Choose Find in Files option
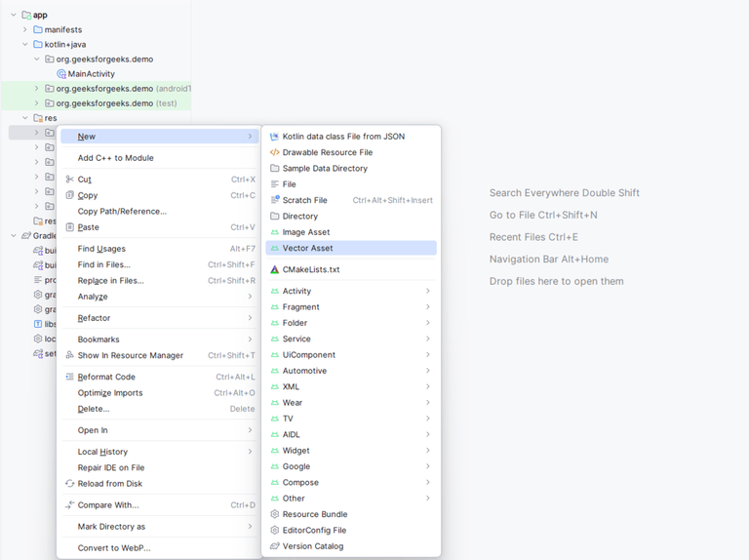The image size is (749, 560). click(x=160, y=264)
